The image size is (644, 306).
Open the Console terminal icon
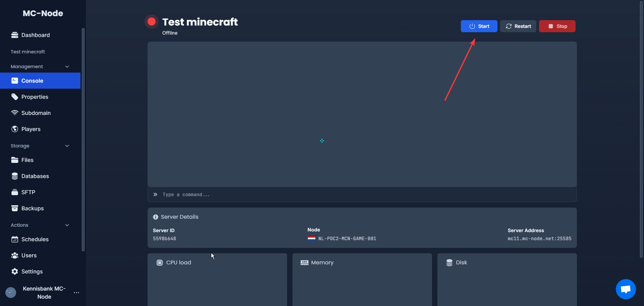[x=15, y=81]
